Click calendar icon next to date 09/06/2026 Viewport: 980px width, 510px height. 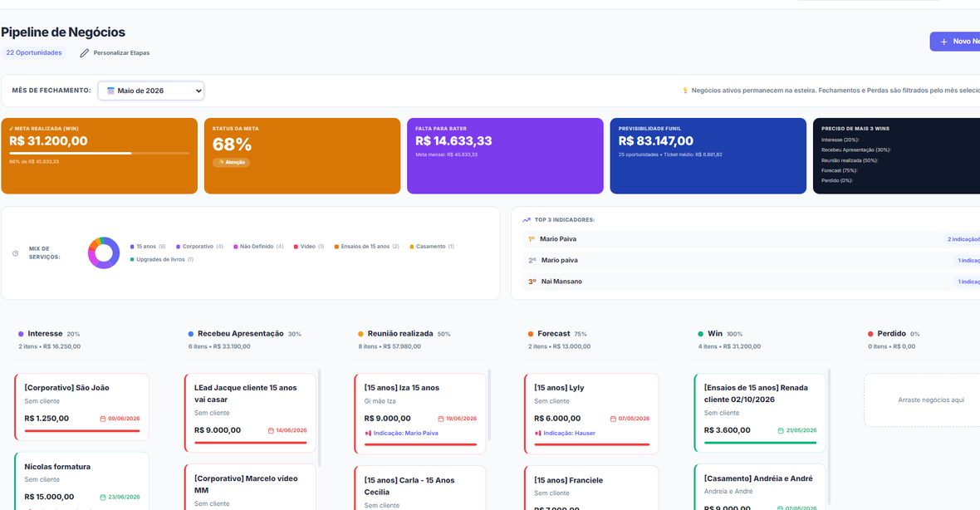tap(102, 419)
